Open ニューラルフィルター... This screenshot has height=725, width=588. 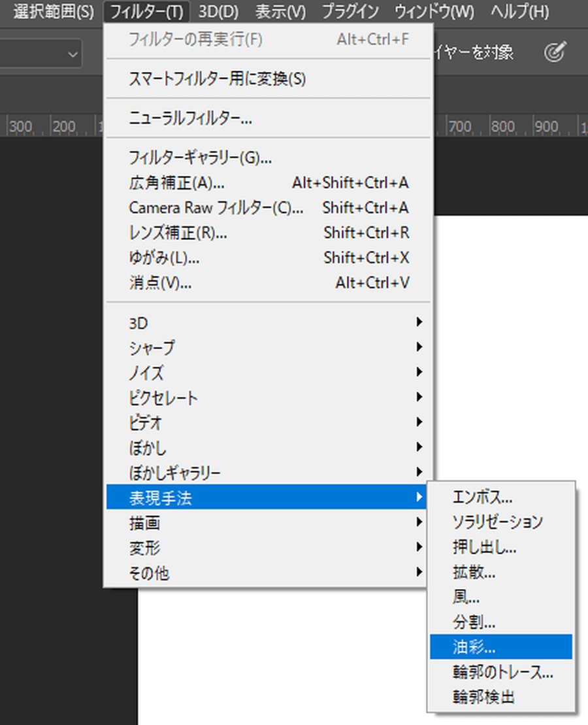[x=268, y=118]
